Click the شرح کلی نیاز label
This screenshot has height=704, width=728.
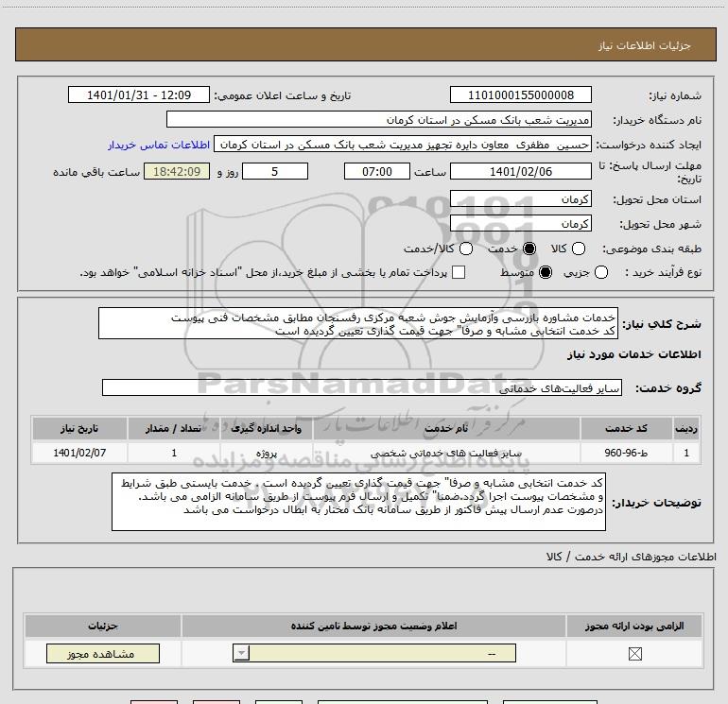tap(662, 323)
